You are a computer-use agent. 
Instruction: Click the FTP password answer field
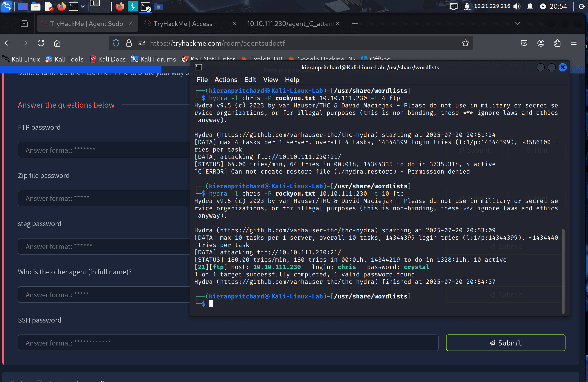pos(104,150)
